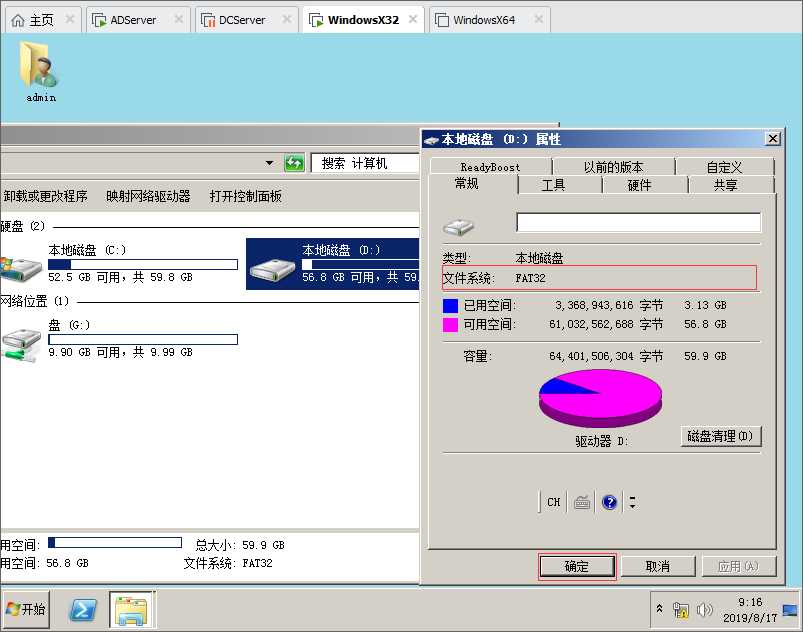Screen dimensions: 803x632
Task: Click the 硬盘 (2) group header
Action: (23, 226)
